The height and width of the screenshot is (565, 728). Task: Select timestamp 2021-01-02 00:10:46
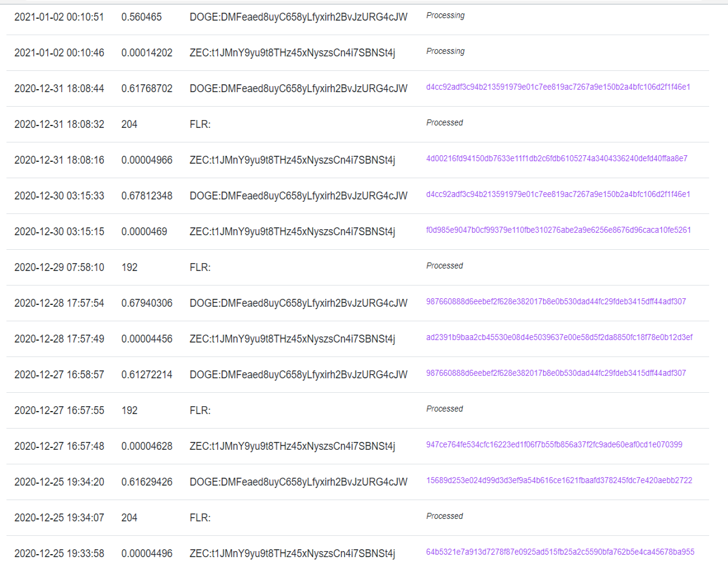(59, 53)
